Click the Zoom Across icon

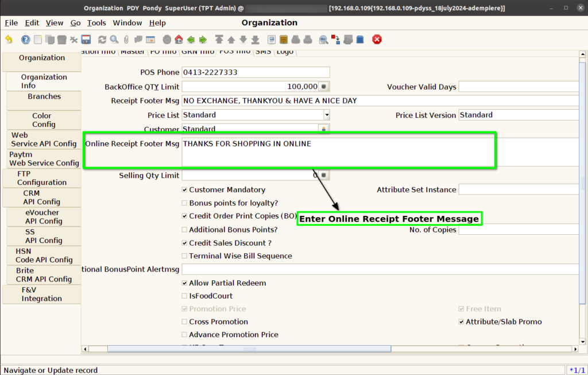coord(324,40)
